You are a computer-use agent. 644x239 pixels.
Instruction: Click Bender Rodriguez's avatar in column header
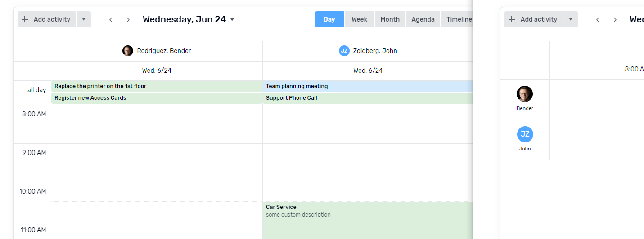coord(128,51)
